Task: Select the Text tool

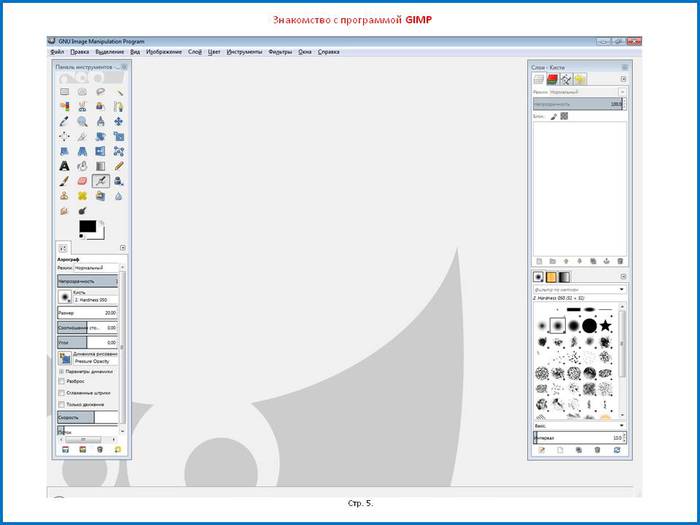Action: (64, 166)
